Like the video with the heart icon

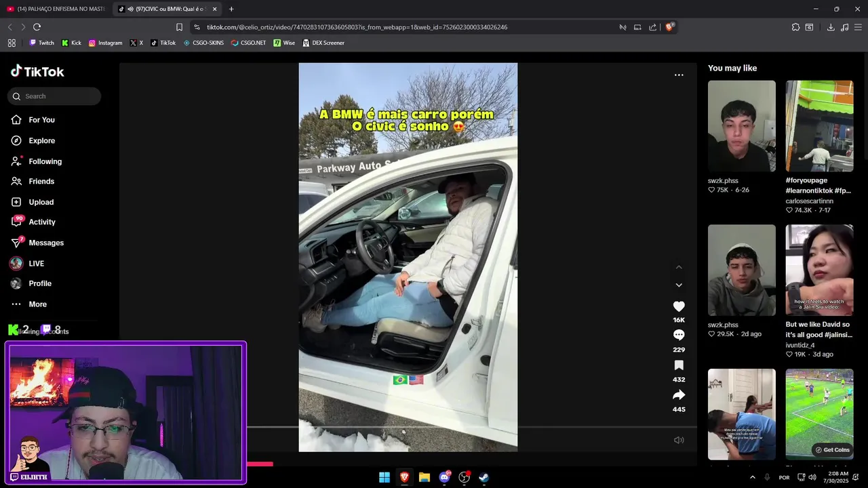pos(679,306)
